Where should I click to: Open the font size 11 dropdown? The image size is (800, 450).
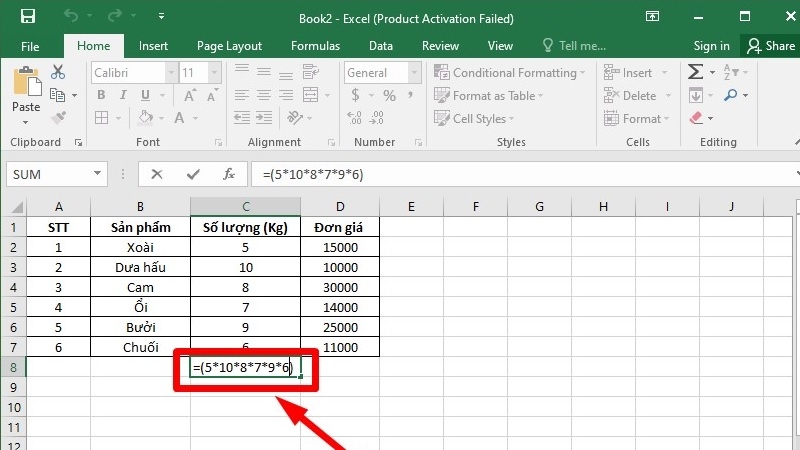[215, 72]
